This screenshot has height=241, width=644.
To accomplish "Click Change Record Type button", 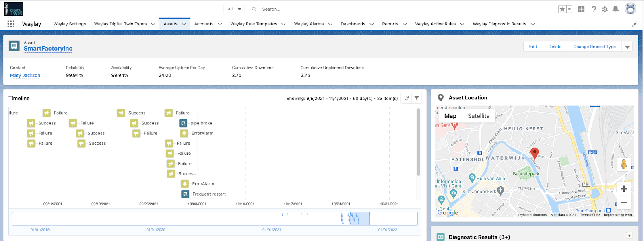I will (594, 47).
